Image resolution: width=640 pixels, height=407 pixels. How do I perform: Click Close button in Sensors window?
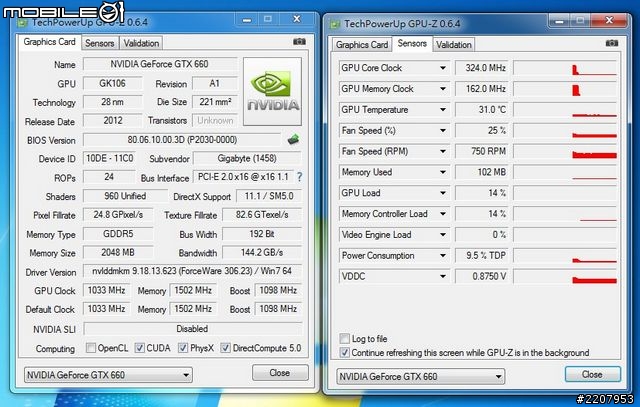coord(593,374)
